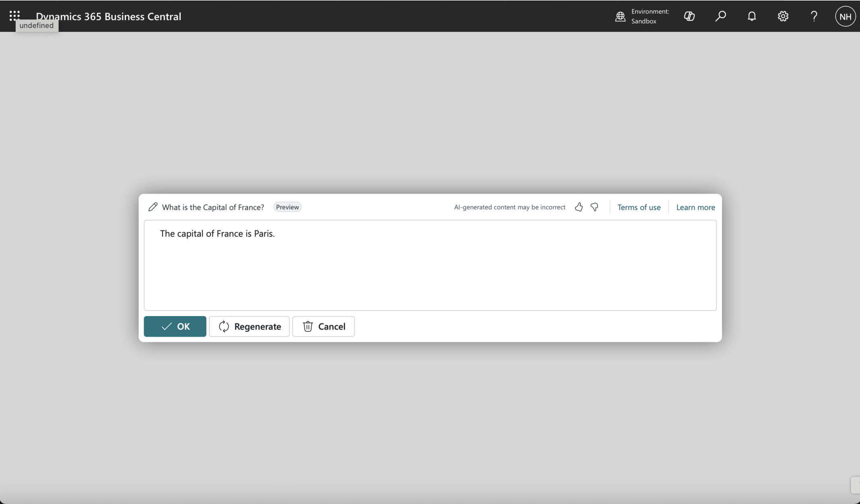The height and width of the screenshot is (504, 860).
Task: Give thumbs down feedback
Action: tap(594, 207)
